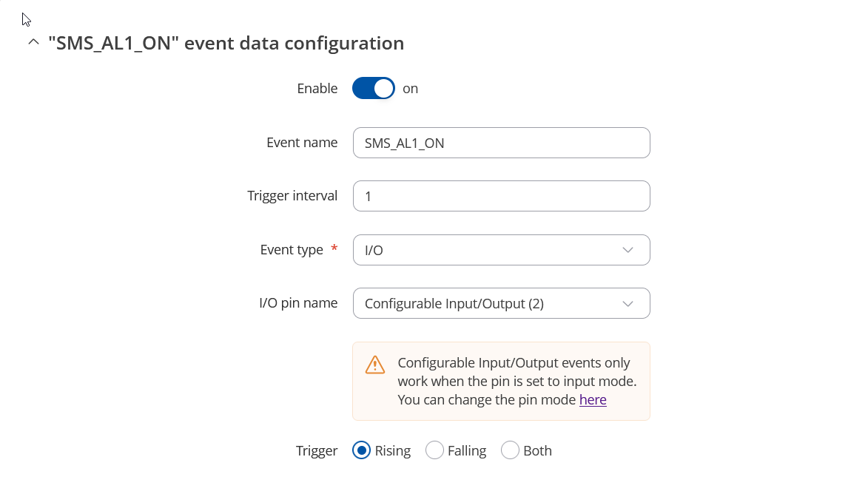Click the 'on' status label beside toggle
The width and height of the screenshot is (868, 491).
pyautogui.click(x=410, y=89)
